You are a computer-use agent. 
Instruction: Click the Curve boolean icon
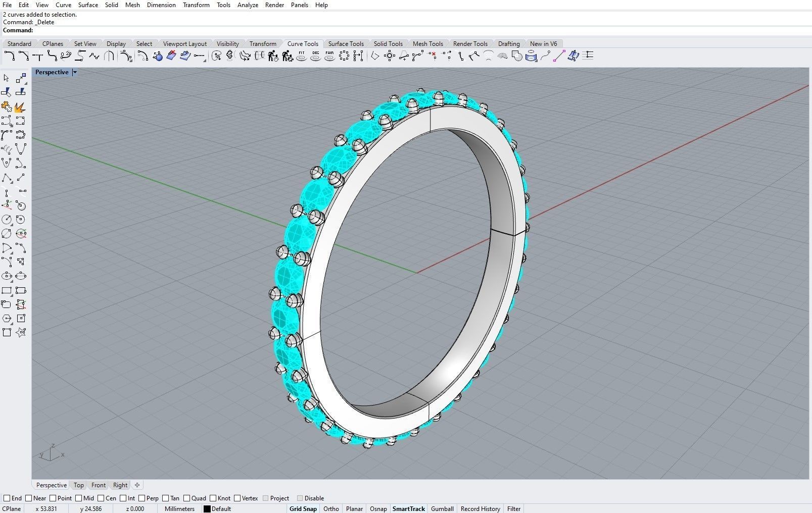[x=517, y=56]
